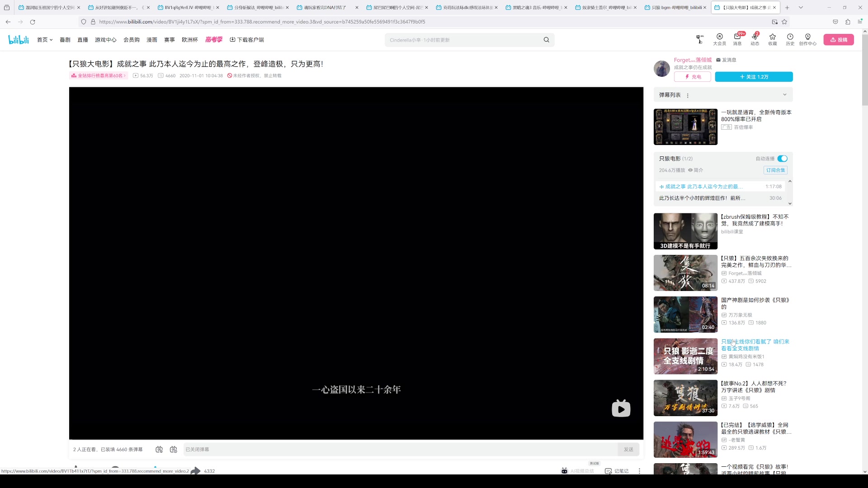Click the blue 关注 1.2万 follow button

pos(754,77)
